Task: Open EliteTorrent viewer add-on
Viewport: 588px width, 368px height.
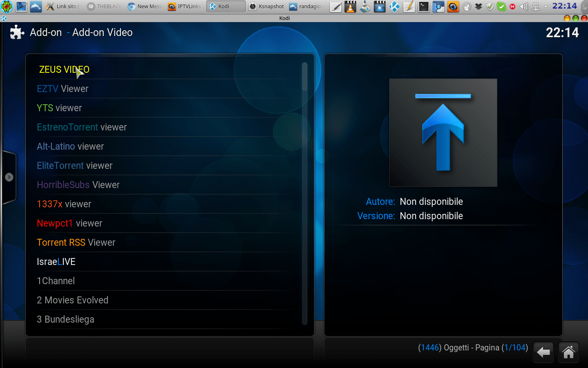Action: [169, 166]
